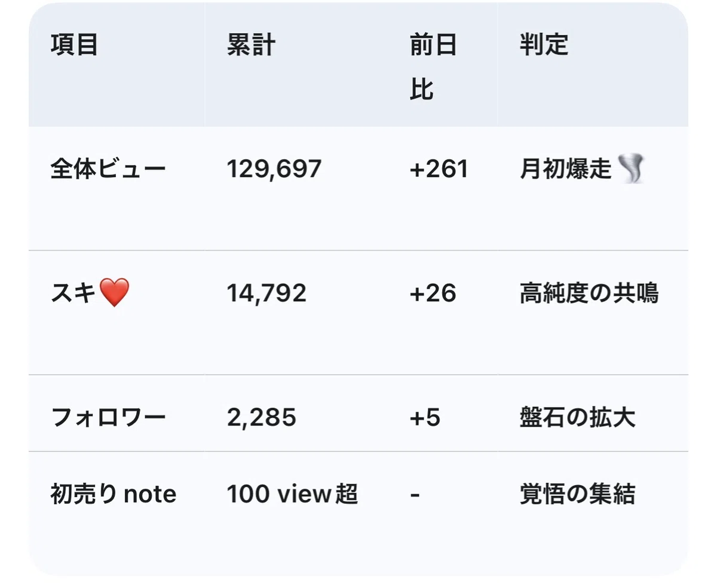Click the +26 likes change value

tap(433, 293)
